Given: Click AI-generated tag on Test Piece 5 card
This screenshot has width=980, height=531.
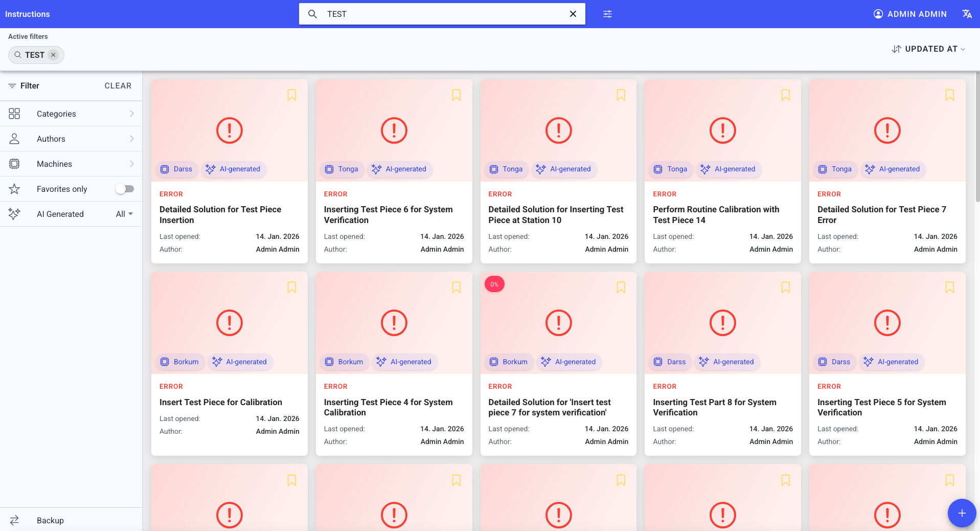Looking at the screenshot, I should pos(892,362).
